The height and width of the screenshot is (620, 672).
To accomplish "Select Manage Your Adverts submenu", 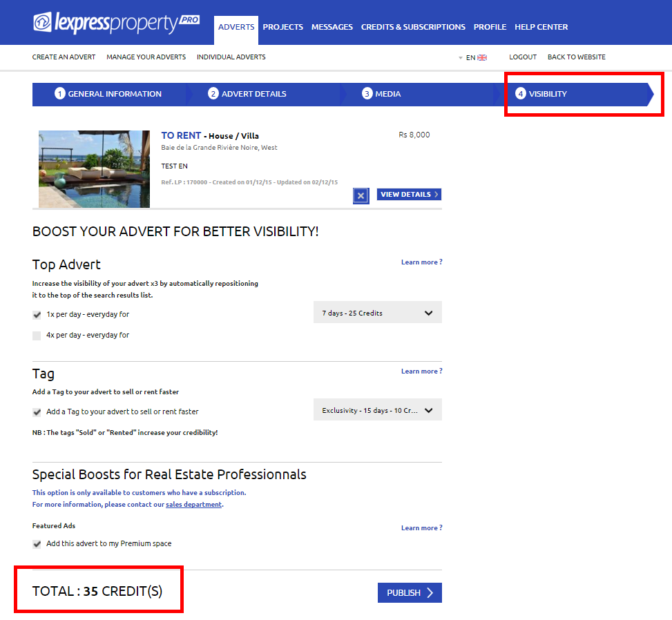I will click(x=146, y=57).
